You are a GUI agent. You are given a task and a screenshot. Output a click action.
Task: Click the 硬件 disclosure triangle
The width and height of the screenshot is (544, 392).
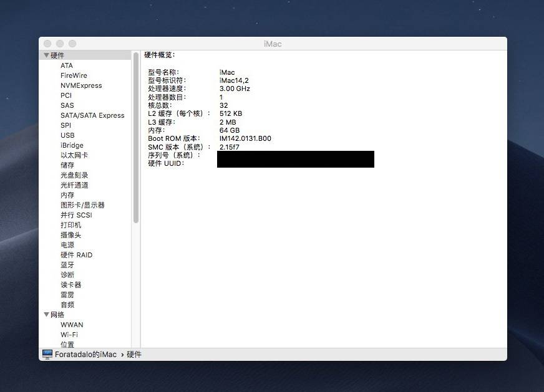point(46,55)
